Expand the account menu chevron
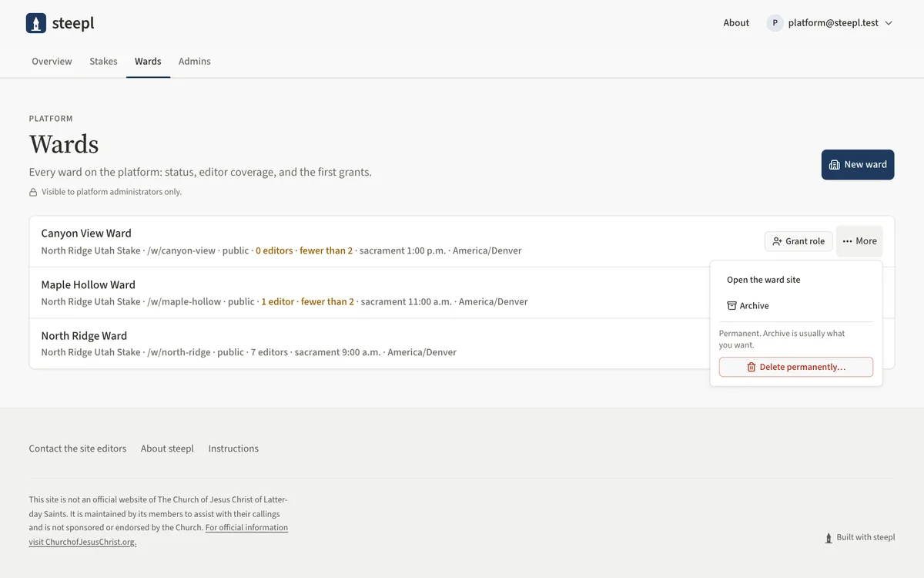 click(x=889, y=23)
